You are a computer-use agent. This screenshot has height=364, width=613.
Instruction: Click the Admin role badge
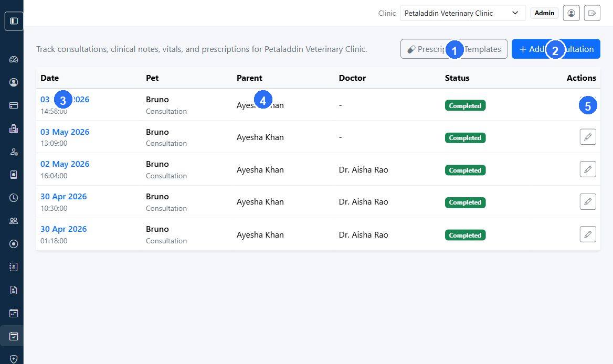click(544, 13)
